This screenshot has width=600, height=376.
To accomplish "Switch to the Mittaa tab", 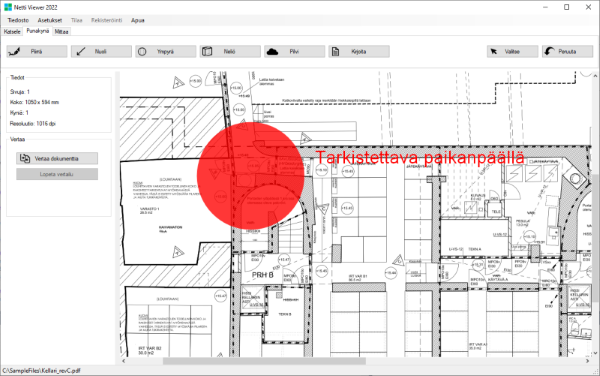I will click(61, 32).
